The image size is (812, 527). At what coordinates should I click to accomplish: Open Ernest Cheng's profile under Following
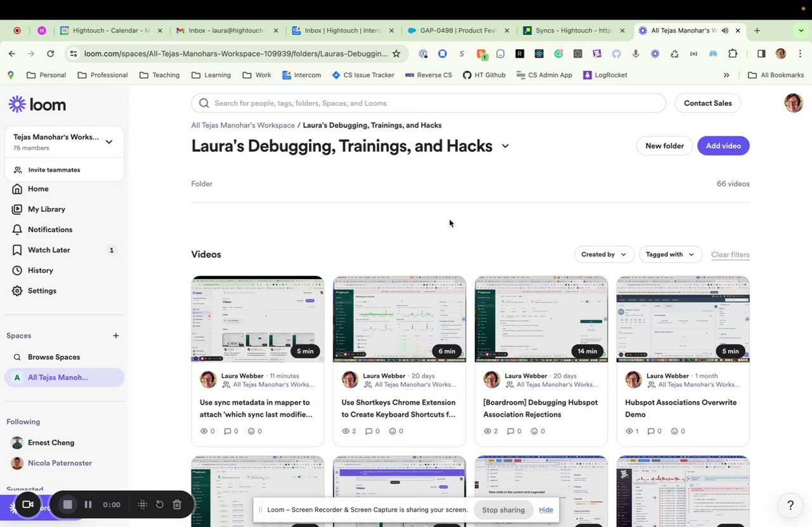[x=51, y=443]
